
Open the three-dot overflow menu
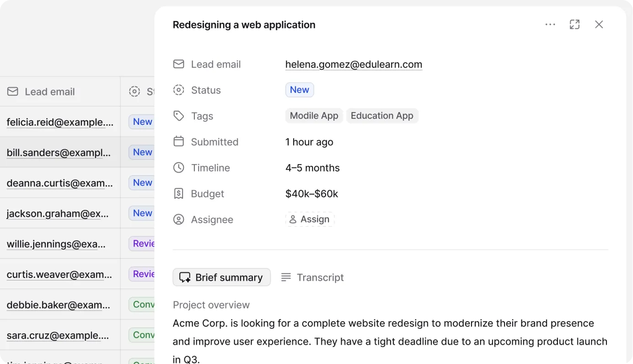[x=550, y=24]
